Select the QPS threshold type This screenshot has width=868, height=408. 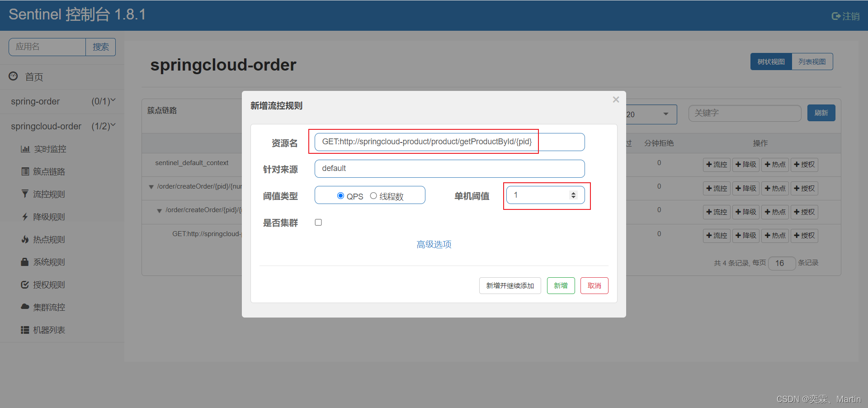340,196
